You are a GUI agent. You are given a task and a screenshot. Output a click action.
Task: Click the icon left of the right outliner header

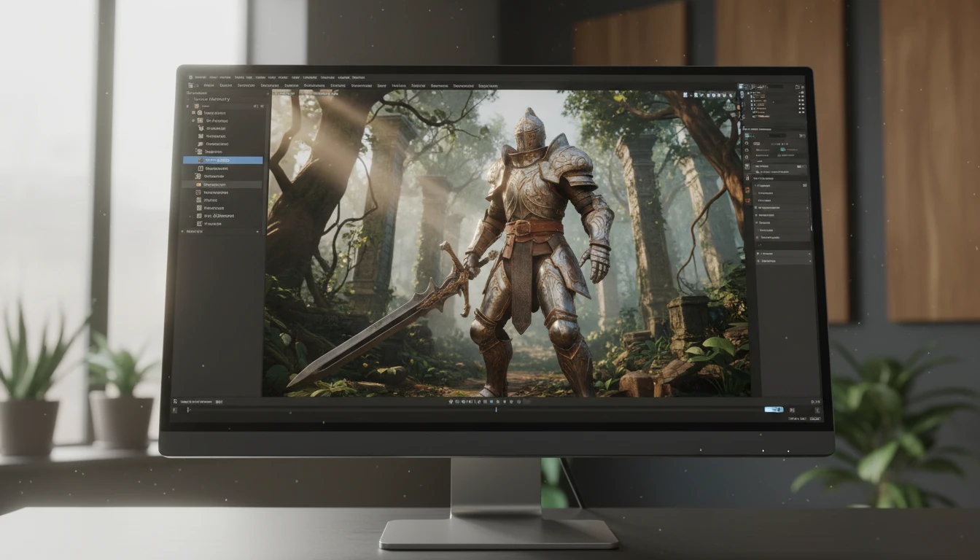point(742,87)
